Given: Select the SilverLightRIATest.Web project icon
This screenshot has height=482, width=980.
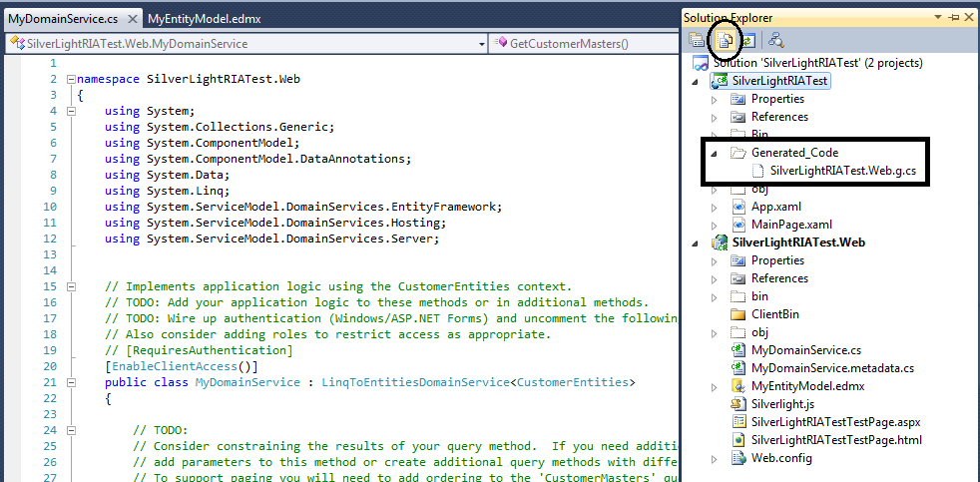Looking at the screenshot, I should (720, 242).
